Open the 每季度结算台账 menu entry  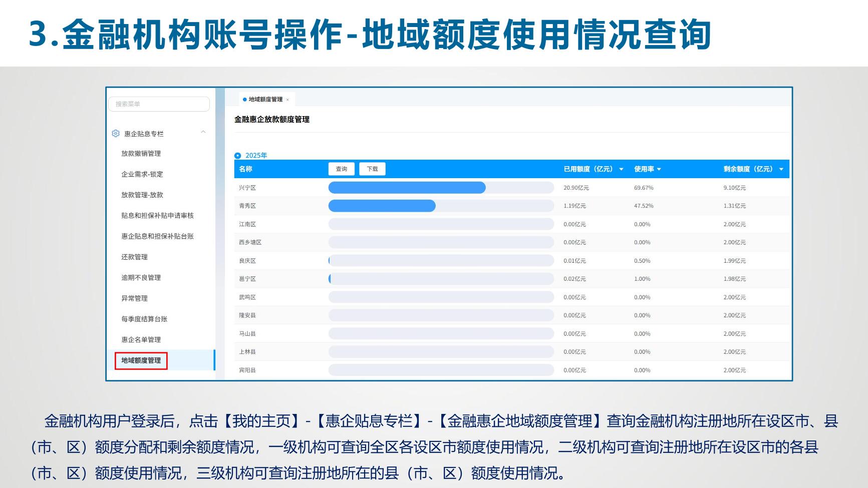click(144, 319)
